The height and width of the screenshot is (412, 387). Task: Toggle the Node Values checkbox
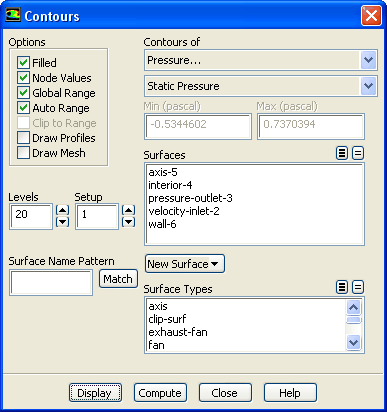tap(23, 78)
